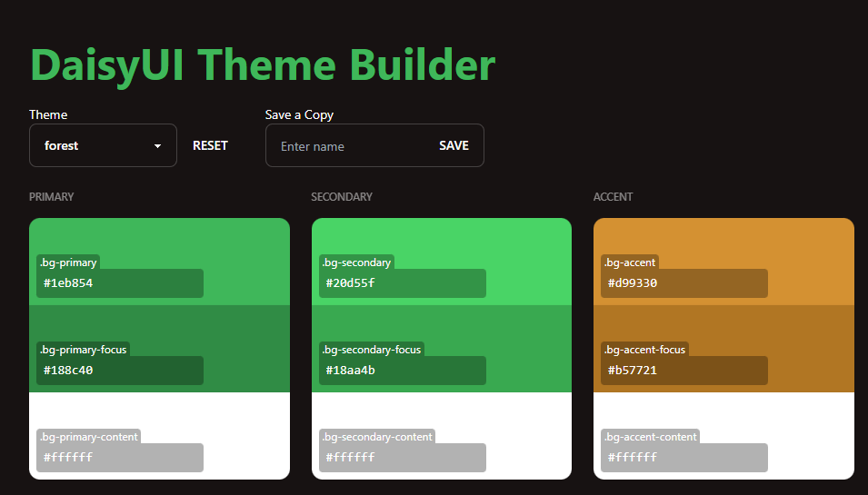Click the .bg-secondary-content label
This screenshot has width=868, height=495.
[377, 436]
